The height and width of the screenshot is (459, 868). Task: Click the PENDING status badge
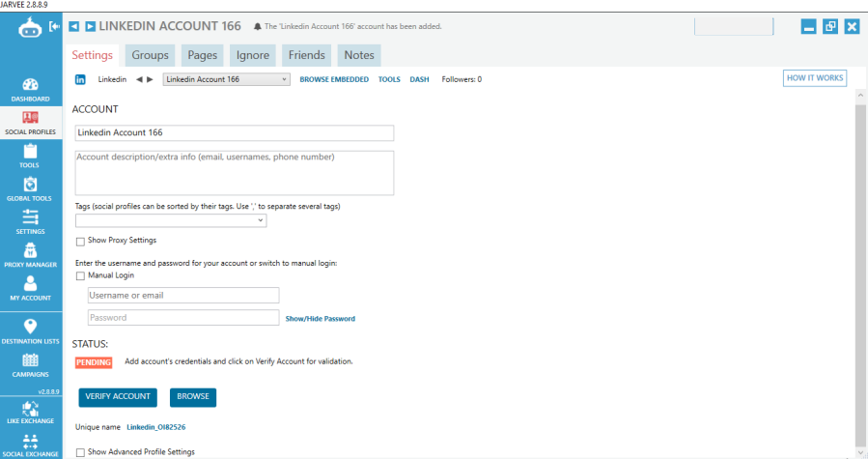pos(94,362)
